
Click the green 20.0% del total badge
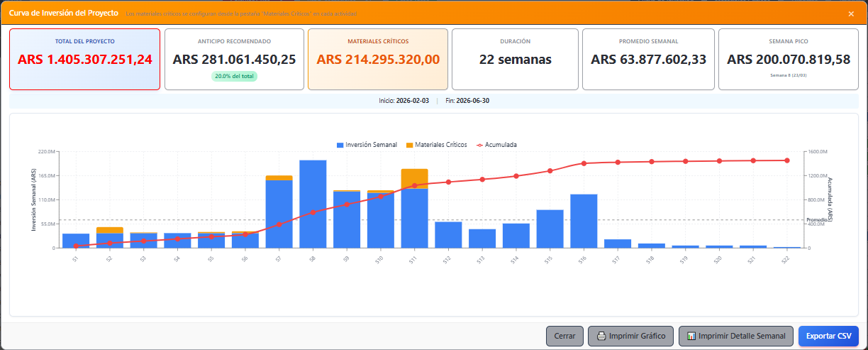[x=234, y=76]
